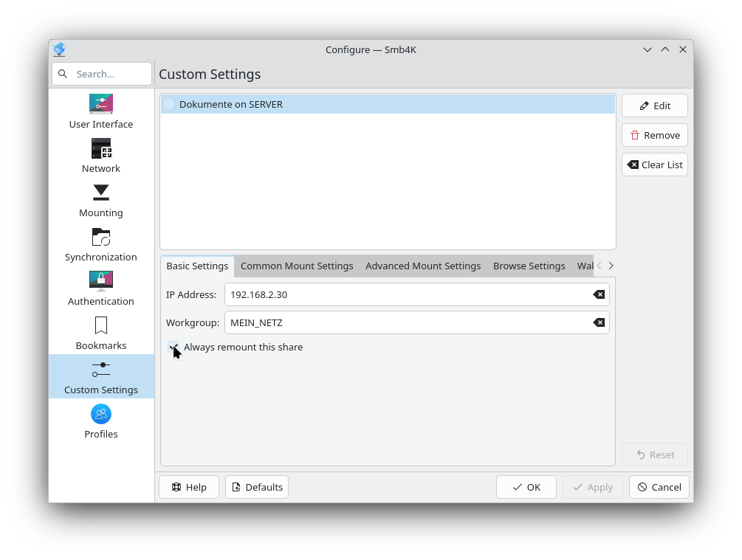Maximize the Configure window
This screenshot has height=560, width=742.
(665, 49)
